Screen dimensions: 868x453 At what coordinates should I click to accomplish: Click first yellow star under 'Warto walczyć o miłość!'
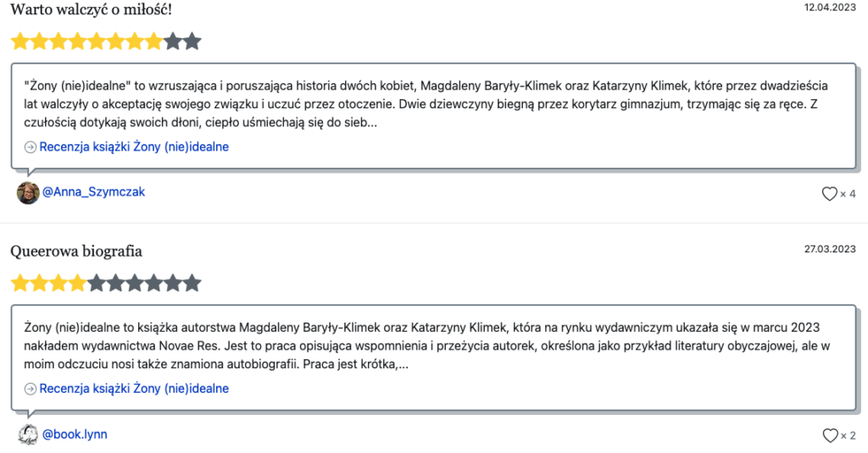19,41
